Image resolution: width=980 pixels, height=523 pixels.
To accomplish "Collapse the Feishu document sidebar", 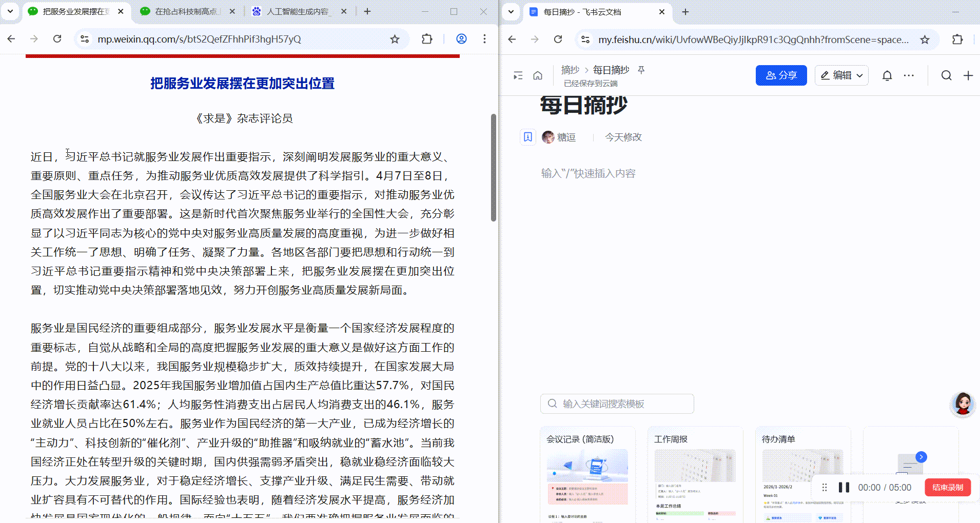I will 518,75.
